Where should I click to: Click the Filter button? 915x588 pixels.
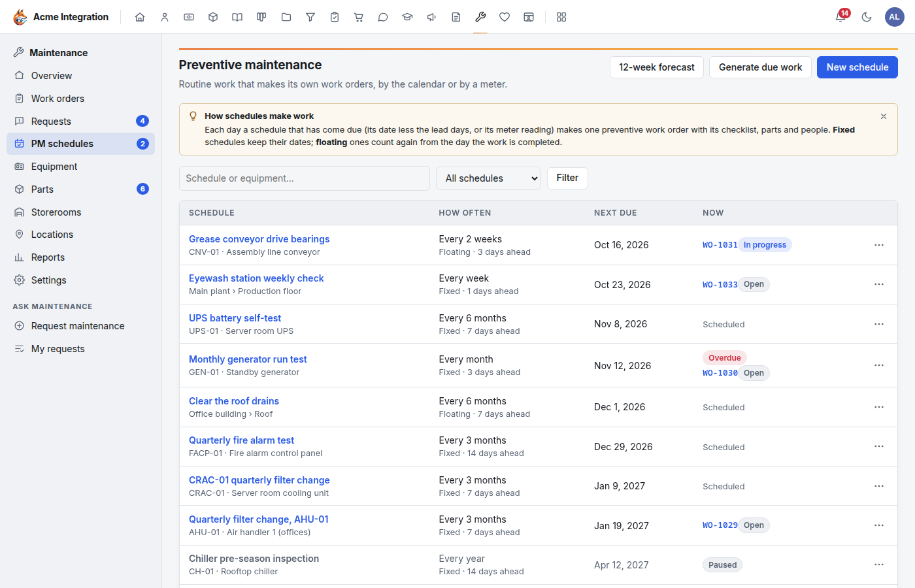pos(567,178)
